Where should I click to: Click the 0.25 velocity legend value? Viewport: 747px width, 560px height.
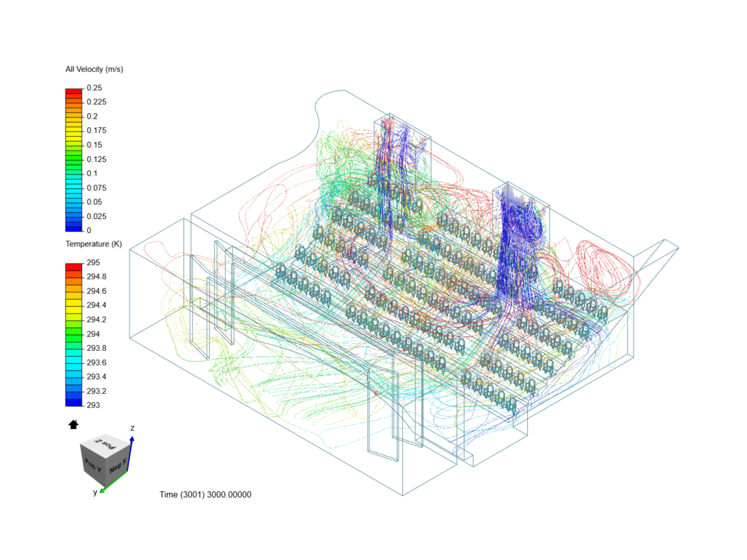click(x=94, y=88)
